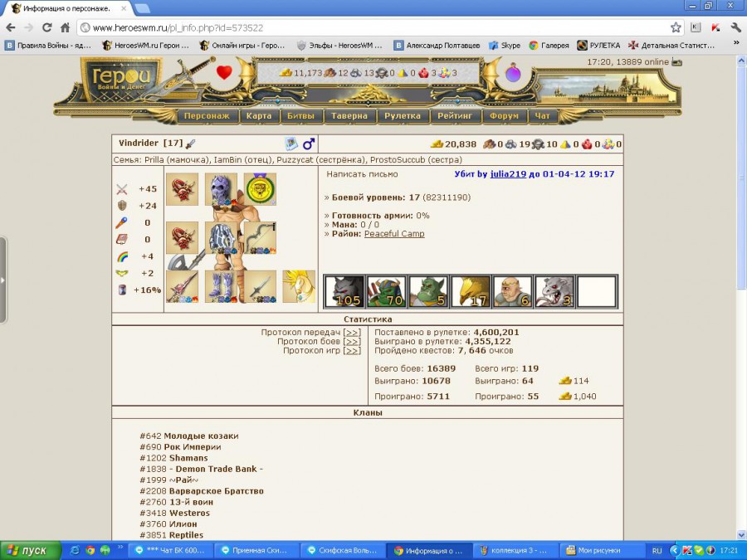Bookmark page with the star icon

pyautogui.click(x=676, y=27)
